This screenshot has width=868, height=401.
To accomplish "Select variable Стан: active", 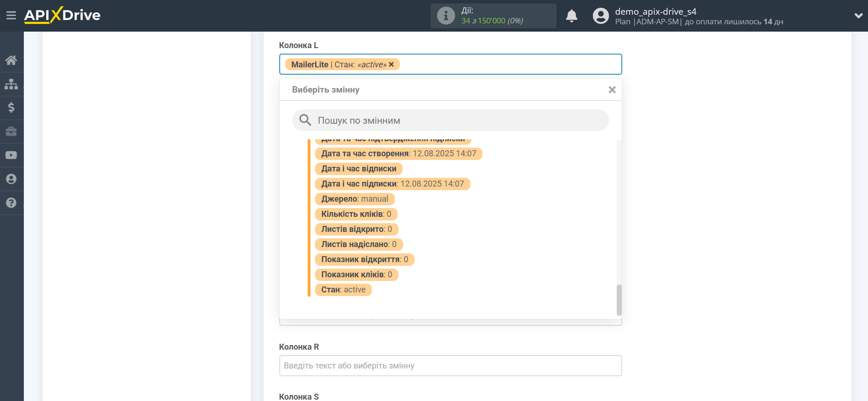I will pos(343,290).
